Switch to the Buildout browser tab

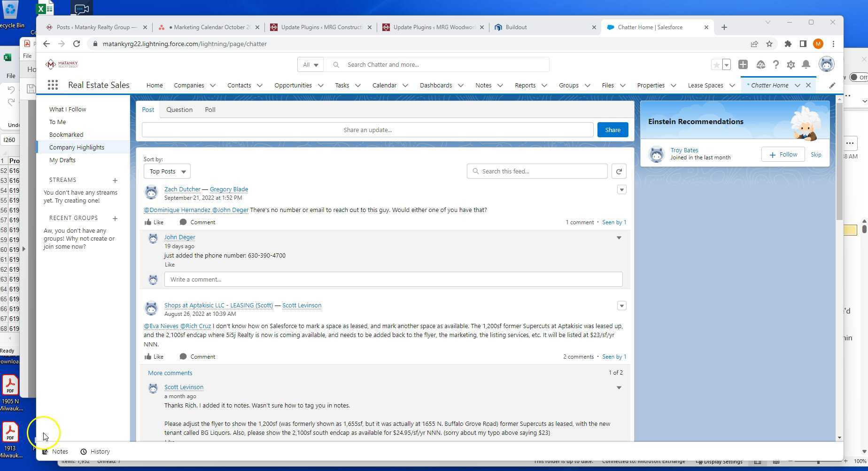517,27
